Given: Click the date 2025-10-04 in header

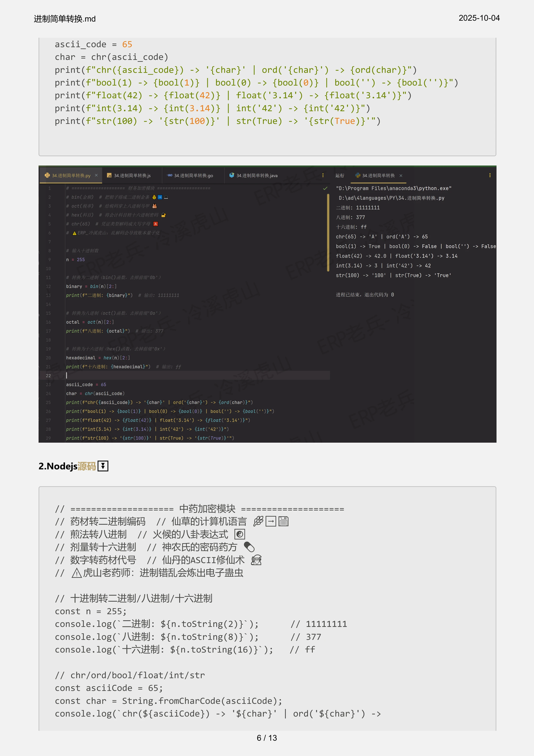Looking at the screenshot, I should [479, 18].
